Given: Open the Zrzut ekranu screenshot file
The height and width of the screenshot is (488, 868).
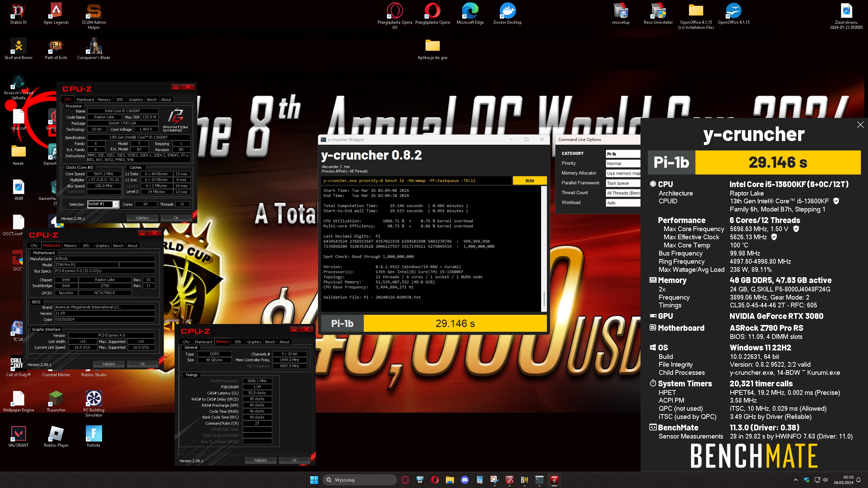Looking at the screenshot, I should [846, 16].
